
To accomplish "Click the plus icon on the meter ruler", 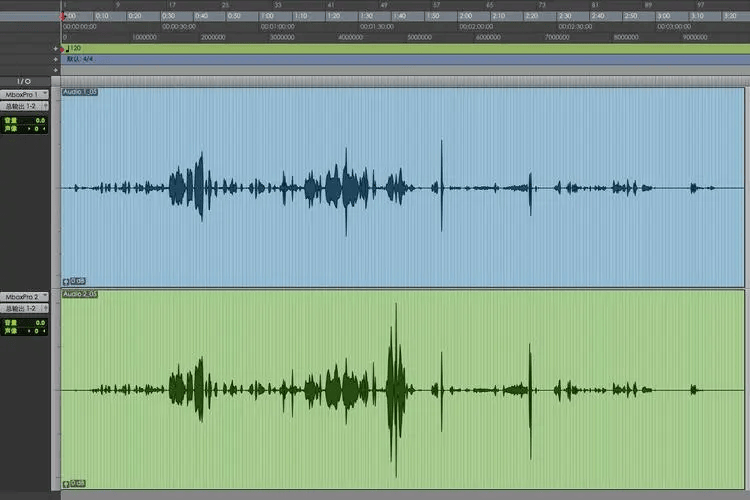I will point(56,59).
